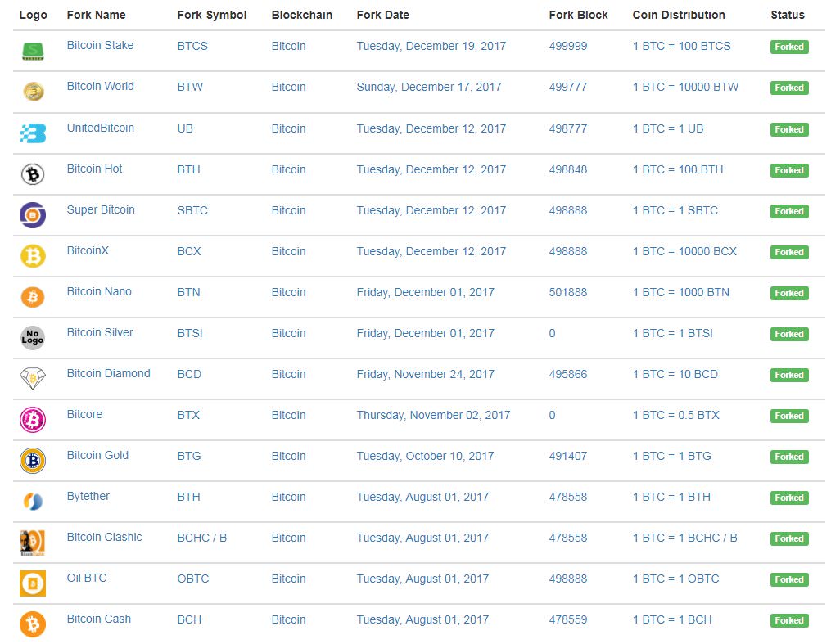
Task: Click the Coin Distribution column header
Action: point(679,15)
